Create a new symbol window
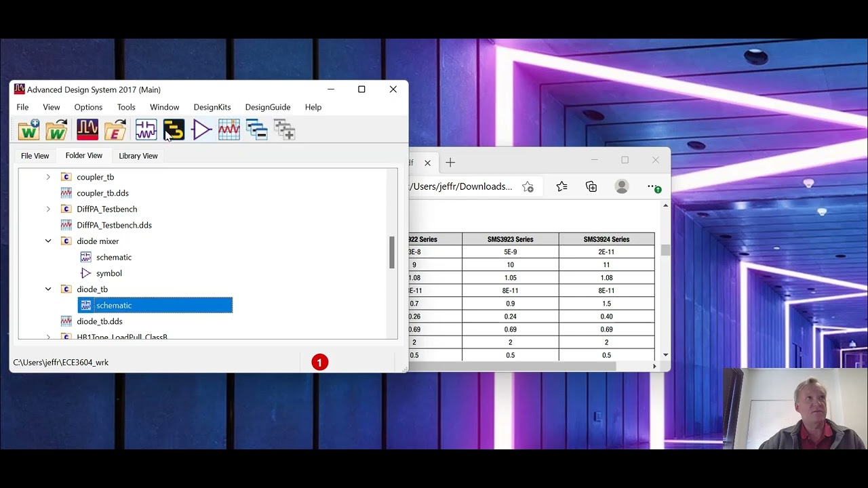The height and width of the screenshot is (488, 868). click(201, 129)
